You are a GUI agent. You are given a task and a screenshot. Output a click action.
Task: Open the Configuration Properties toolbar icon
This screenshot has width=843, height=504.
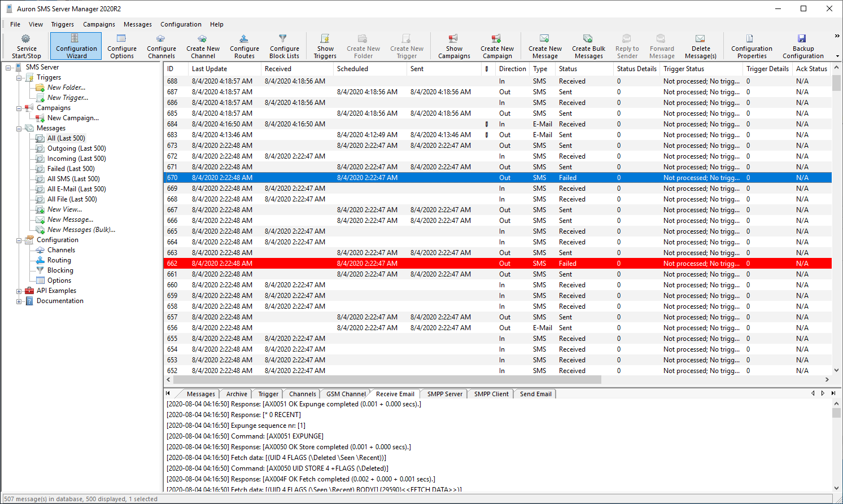(750, 39)
